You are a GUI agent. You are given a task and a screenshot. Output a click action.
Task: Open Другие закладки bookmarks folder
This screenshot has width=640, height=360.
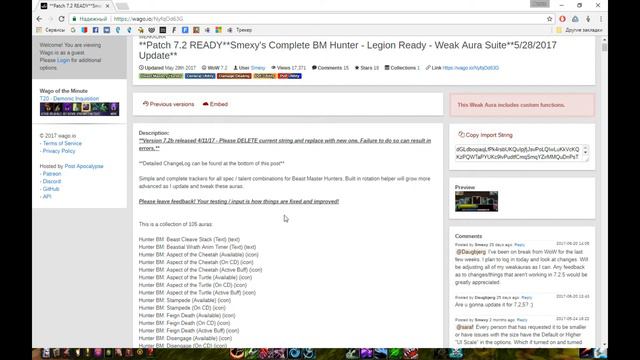tap(579, 30)
